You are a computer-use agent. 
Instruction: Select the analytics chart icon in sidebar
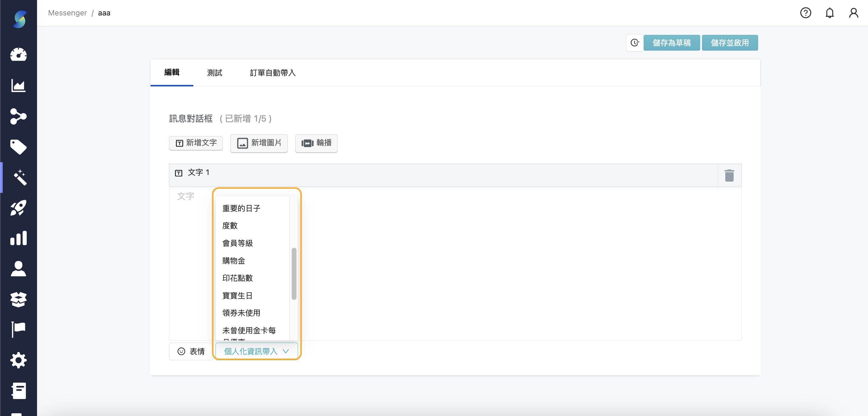pyautogui.click(x=19, y=86)
